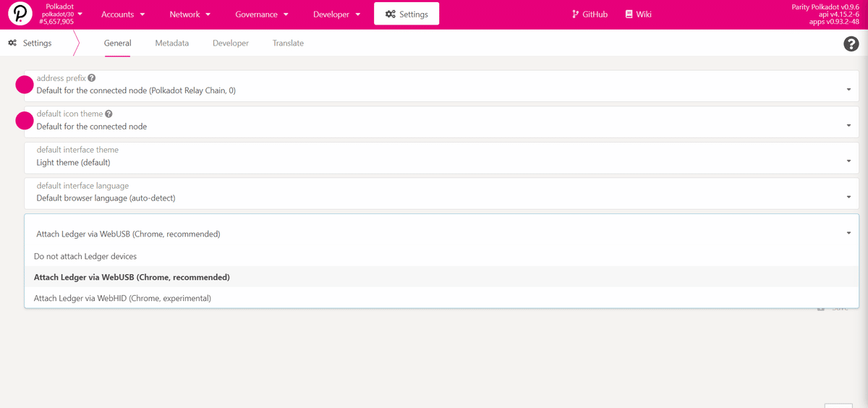868x408 pixels.
Task: Click the block number #5,657,905
Action: pos(56,22)
